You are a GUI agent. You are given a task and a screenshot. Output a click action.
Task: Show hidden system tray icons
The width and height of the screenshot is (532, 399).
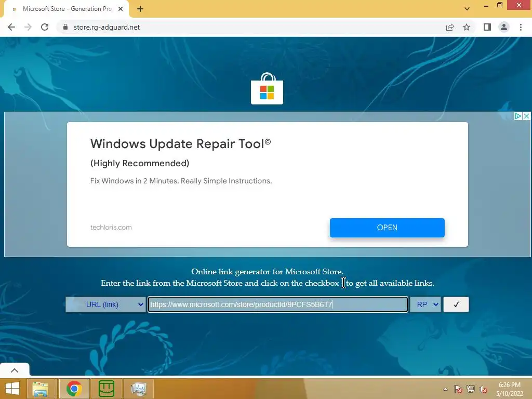[x=445, y=389]
